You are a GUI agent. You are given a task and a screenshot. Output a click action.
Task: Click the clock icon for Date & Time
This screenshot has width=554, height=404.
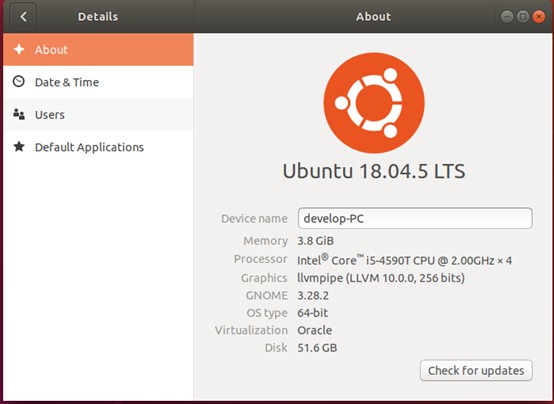click(x=19, y=82)
